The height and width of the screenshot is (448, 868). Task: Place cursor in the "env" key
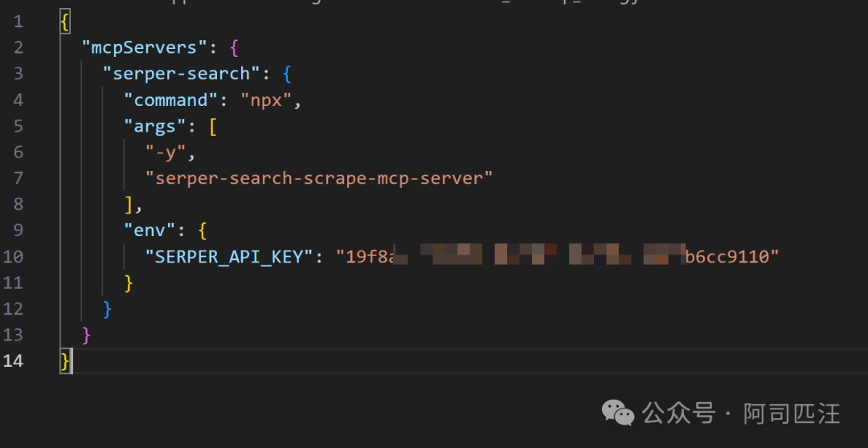point(150,230)
